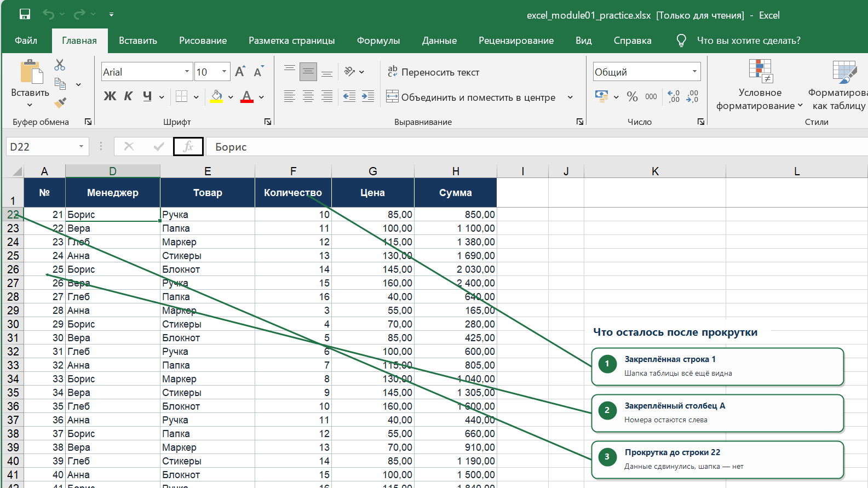868x488 pixels.
Task: Toggle bold formatting (Ж)
Action: 110,96
